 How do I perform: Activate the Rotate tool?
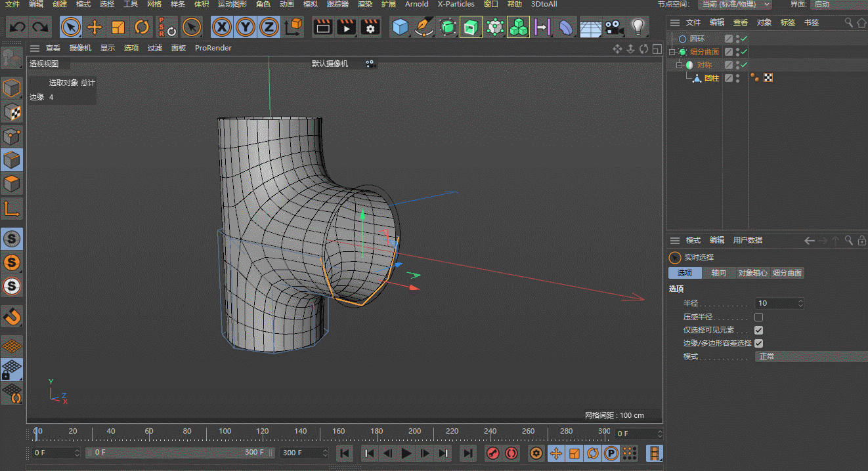(x=142, y=27)
